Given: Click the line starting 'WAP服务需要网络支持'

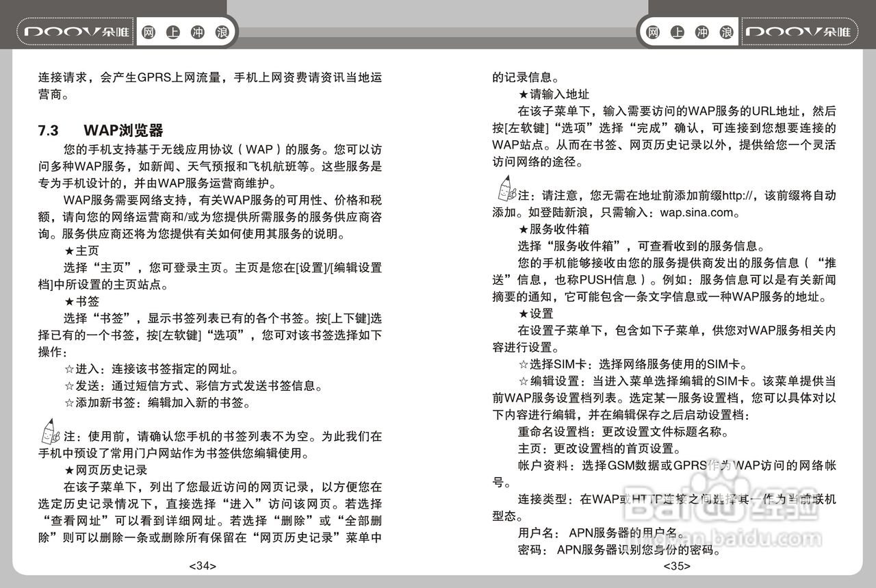Looking at the screenshot, I should click(222, 200).
